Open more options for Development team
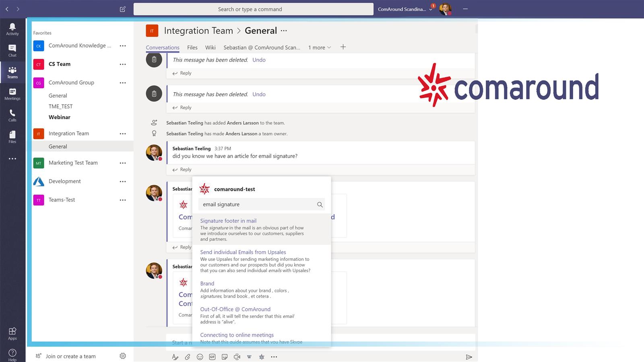644x362 pixels. (x=123, y=182)
